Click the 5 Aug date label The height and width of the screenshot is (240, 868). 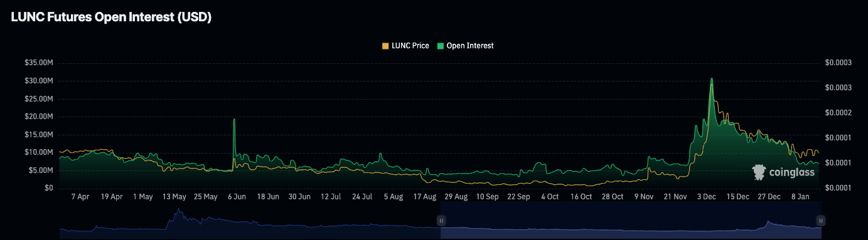394,197
